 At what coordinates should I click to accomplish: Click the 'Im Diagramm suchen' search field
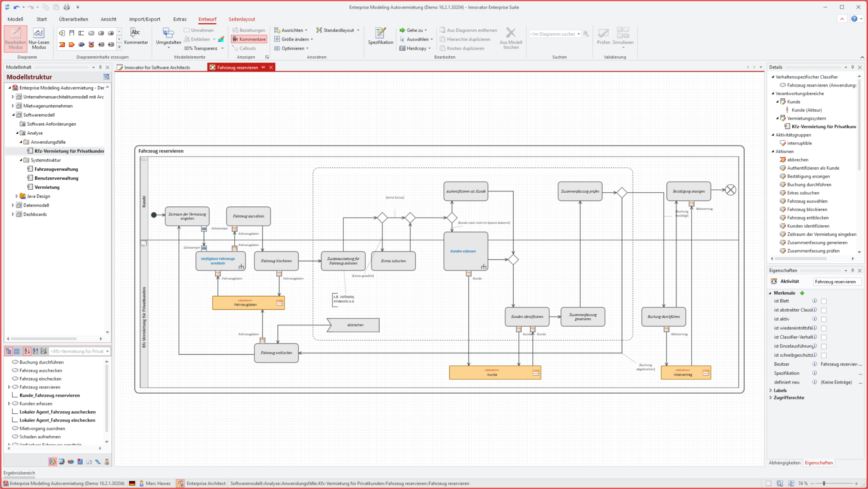coord(553,34)
